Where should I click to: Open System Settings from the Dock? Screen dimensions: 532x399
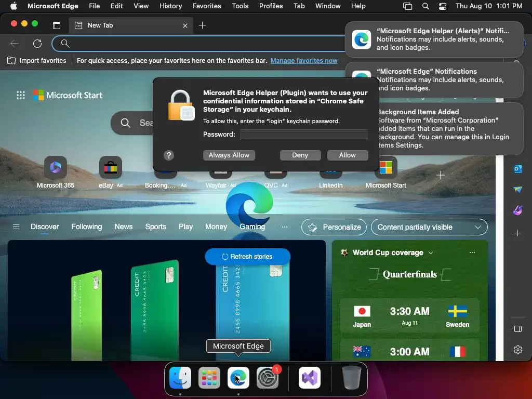click(268, 378)
